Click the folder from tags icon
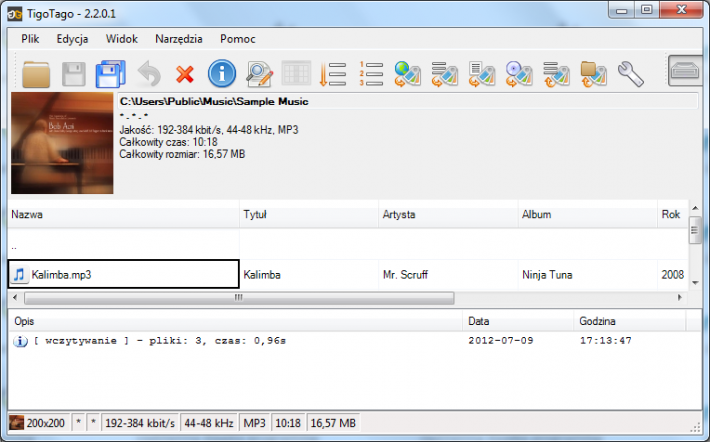 click(594, 74)
